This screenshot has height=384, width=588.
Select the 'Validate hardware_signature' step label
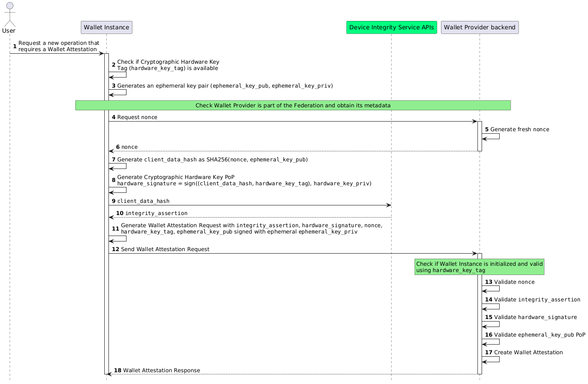pyautogui.click(x=535, y=317)
